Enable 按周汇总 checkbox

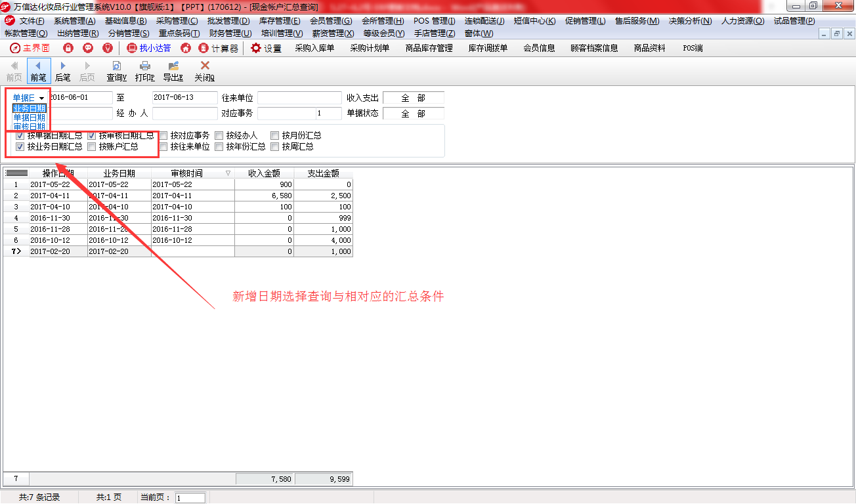point(275,147)
